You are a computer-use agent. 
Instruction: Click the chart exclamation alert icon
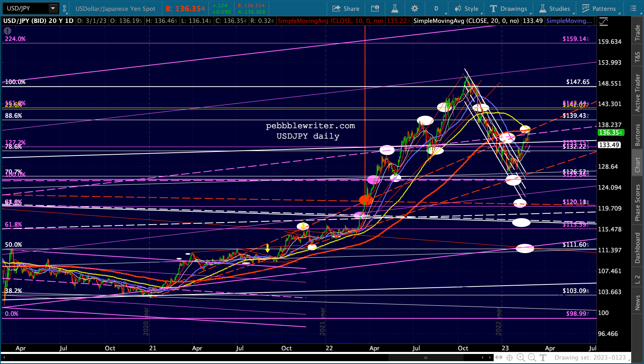click(7, 31)
